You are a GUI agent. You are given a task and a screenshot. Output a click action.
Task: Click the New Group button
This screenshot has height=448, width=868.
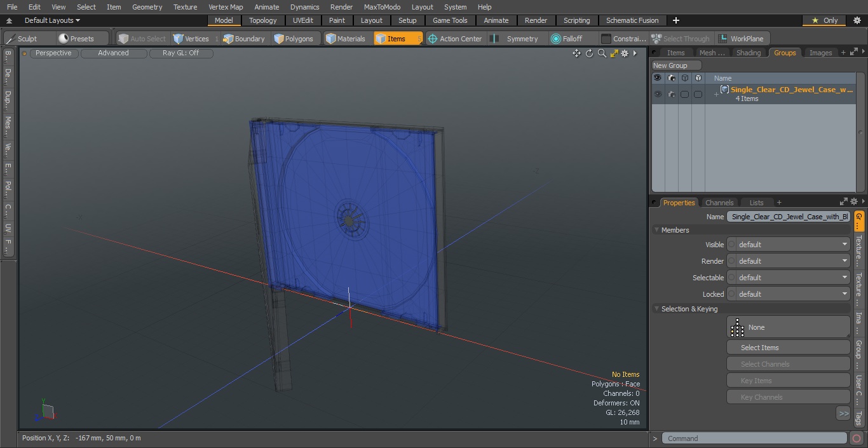tap(677, 65)
